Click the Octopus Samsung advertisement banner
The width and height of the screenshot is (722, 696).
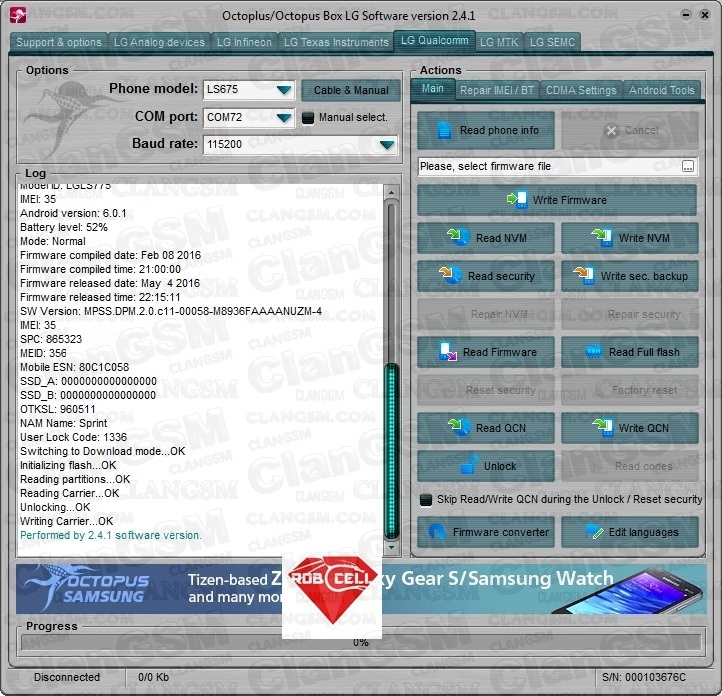click(361, 589)
